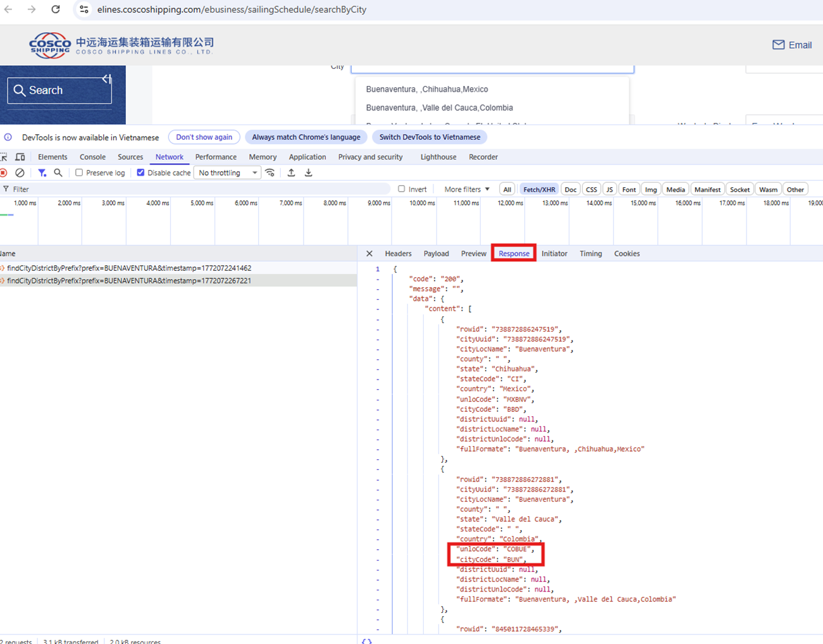
Task: Toggle the network filter funnel icon
Action: tap(42, 173)
